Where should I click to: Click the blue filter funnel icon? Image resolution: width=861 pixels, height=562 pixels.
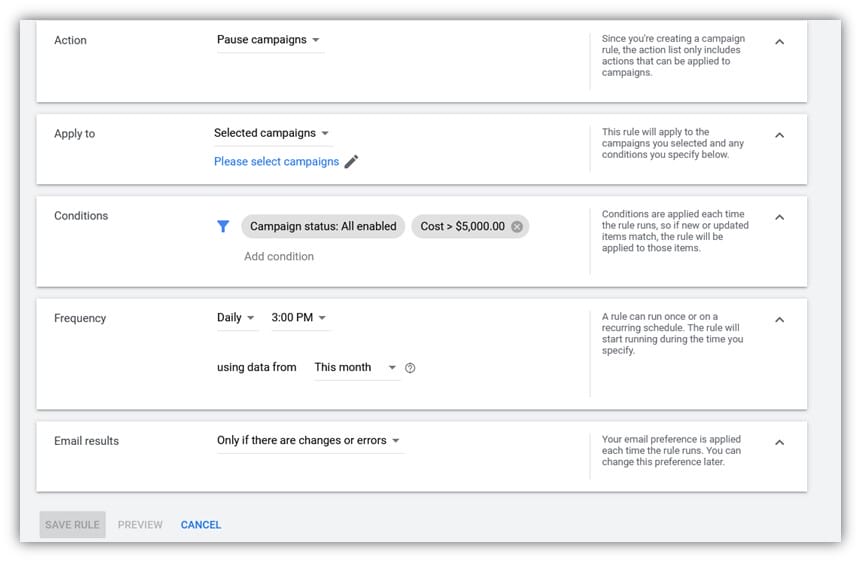(x=223, y=227)
